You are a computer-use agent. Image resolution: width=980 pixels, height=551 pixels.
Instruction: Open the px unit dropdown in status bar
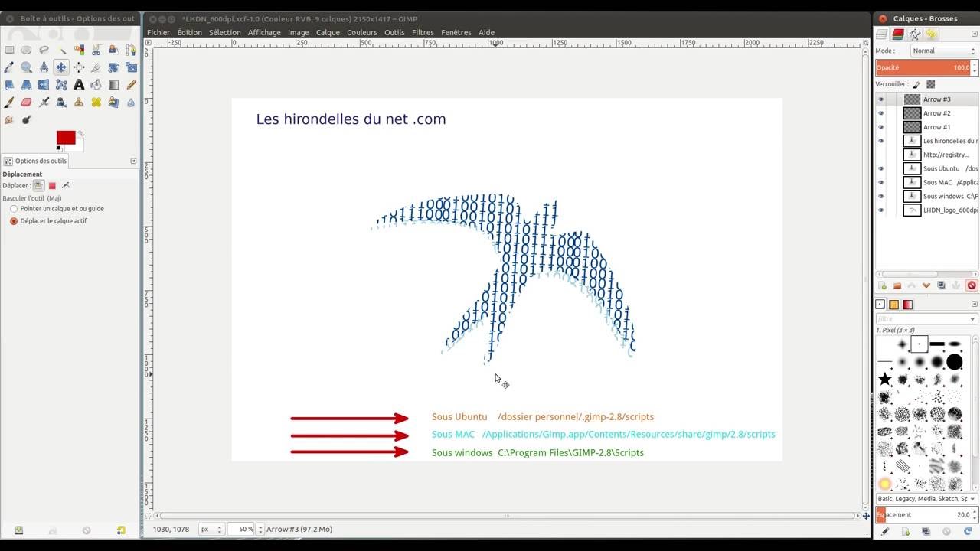tap(211, 529)
